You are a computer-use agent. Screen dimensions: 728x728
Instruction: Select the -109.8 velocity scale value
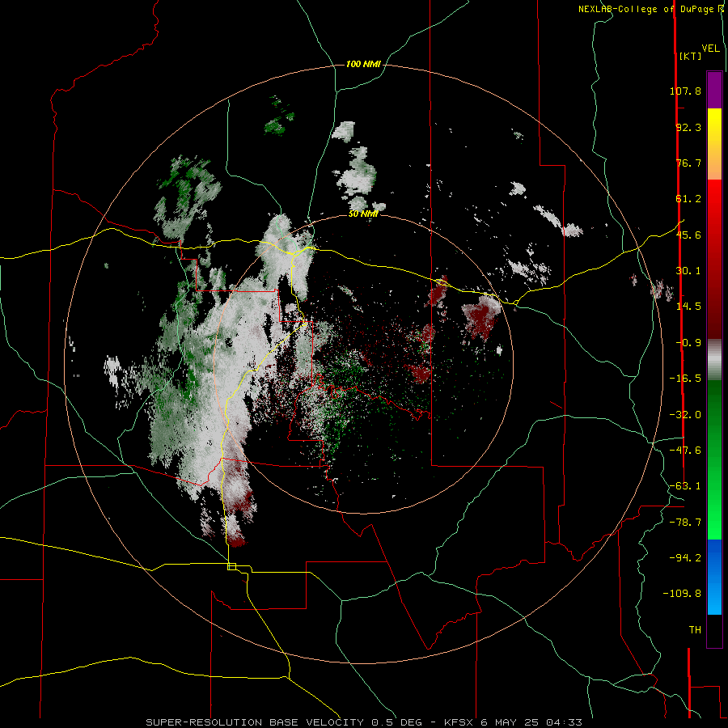682,594
